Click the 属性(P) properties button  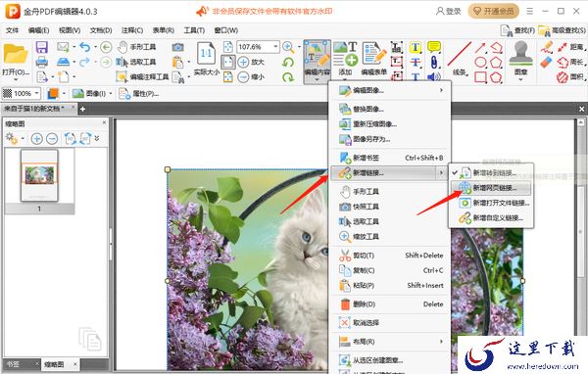[139, 93]
